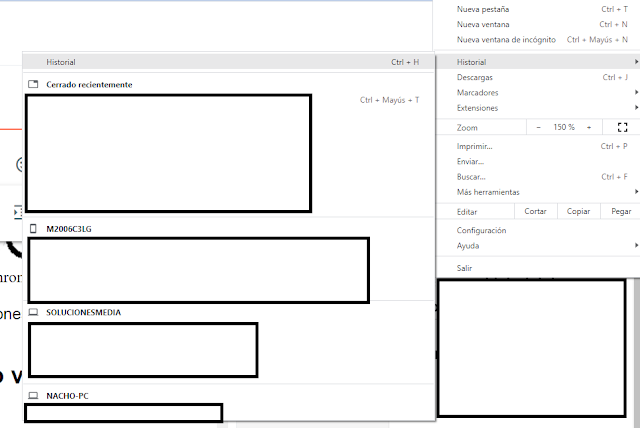The width and height of the screenshot is (640, 428).
Task: Click the Pegar edit button
Action: click(620, 212)
